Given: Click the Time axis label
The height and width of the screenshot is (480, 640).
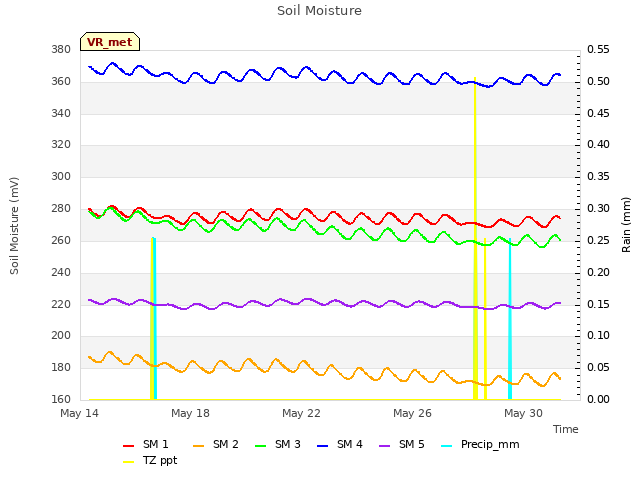Looking at the screenshot, I should point(566,429).
